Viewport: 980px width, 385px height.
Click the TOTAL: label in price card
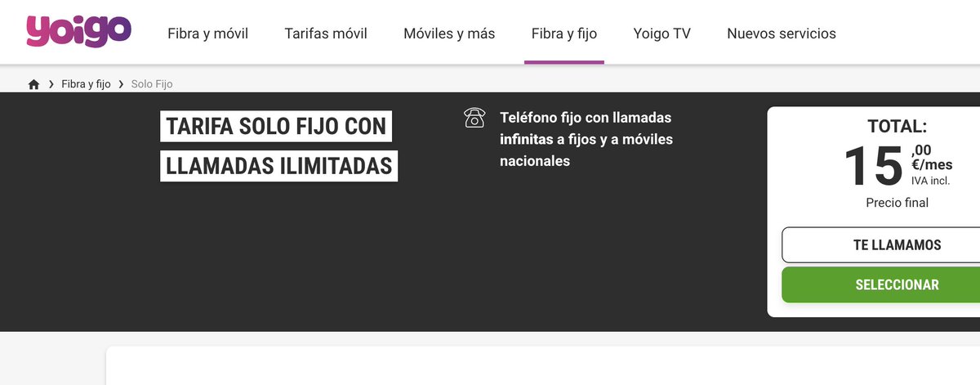(x=897, y=127)
